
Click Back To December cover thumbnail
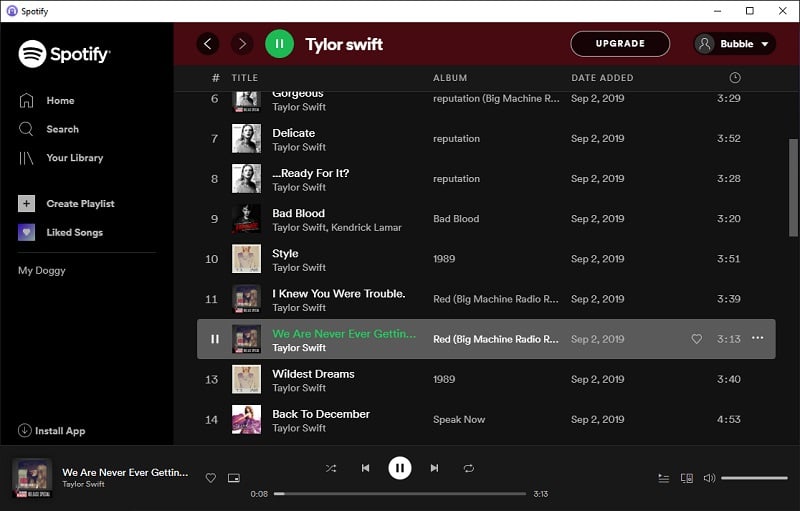tap(246, 420)
